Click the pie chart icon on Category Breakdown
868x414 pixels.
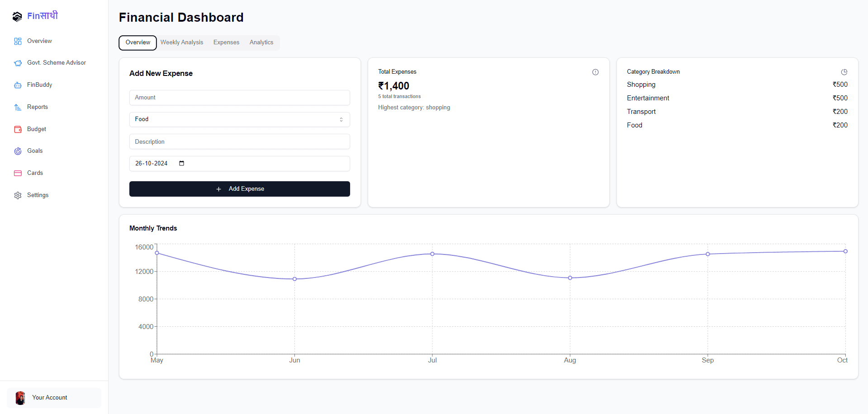[844, 72]
